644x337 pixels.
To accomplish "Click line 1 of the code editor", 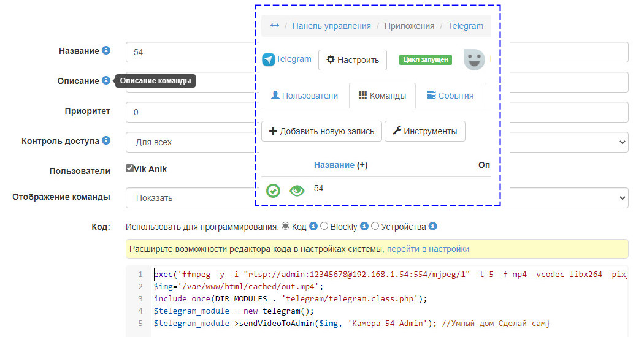I will [x=389, y=275].
